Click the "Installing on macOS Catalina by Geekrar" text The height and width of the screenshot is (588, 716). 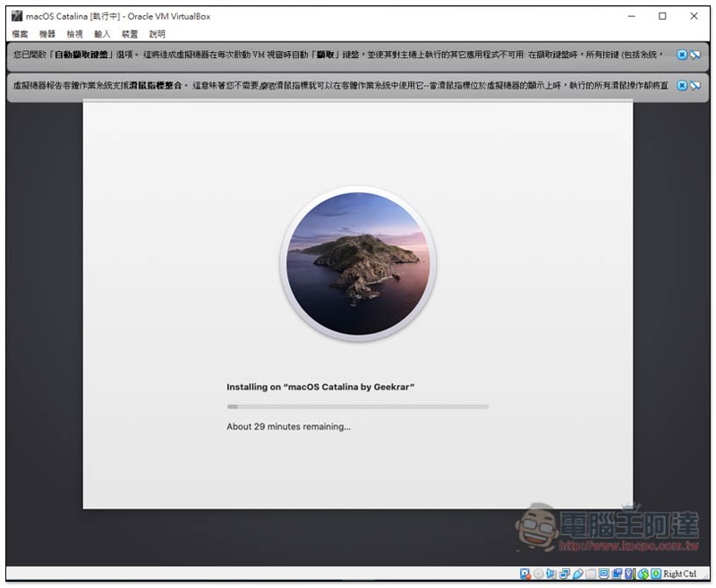(x=320, y=388)
